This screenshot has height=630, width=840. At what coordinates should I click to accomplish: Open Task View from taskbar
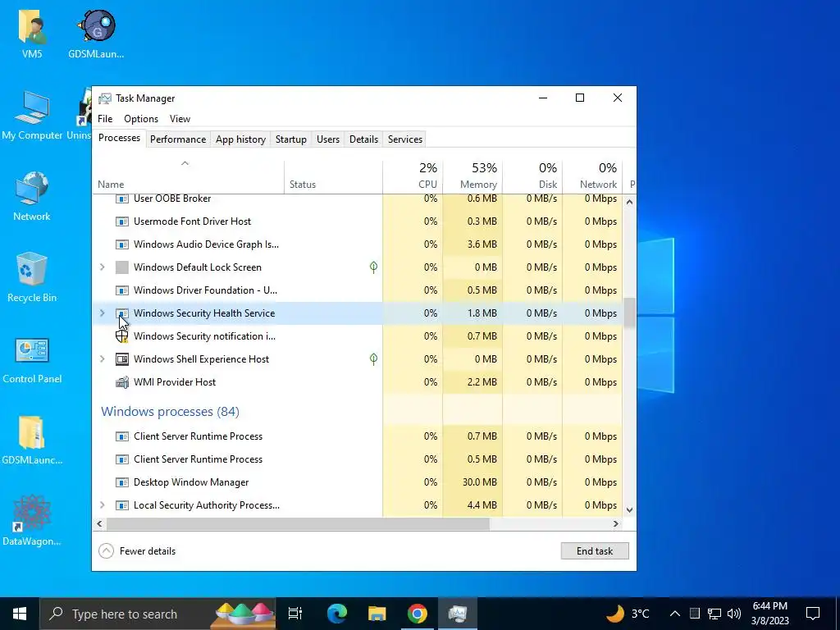click(295, 614)
